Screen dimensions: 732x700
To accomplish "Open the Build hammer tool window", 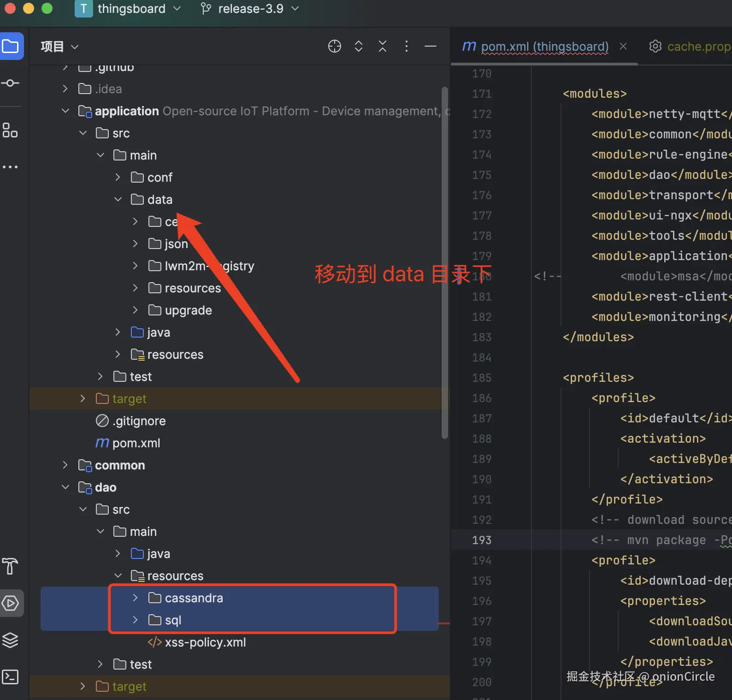I will (x=10, y=566).
